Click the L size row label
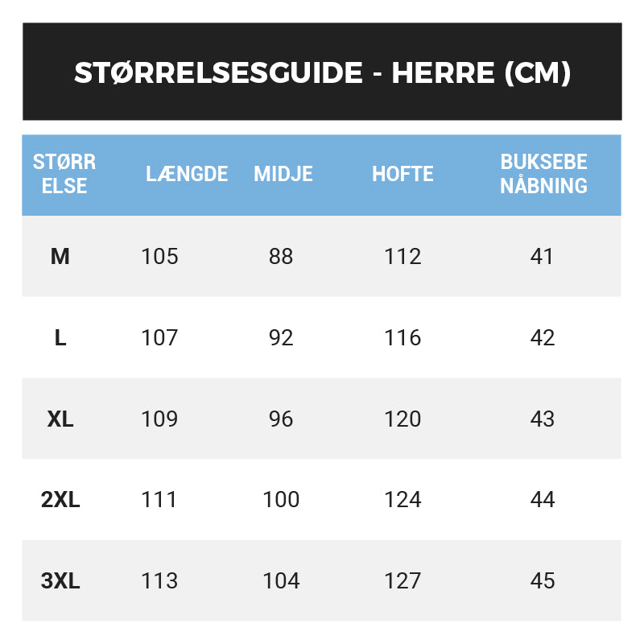The width and height of the screenshot is (644, 644). coord(60,338)
